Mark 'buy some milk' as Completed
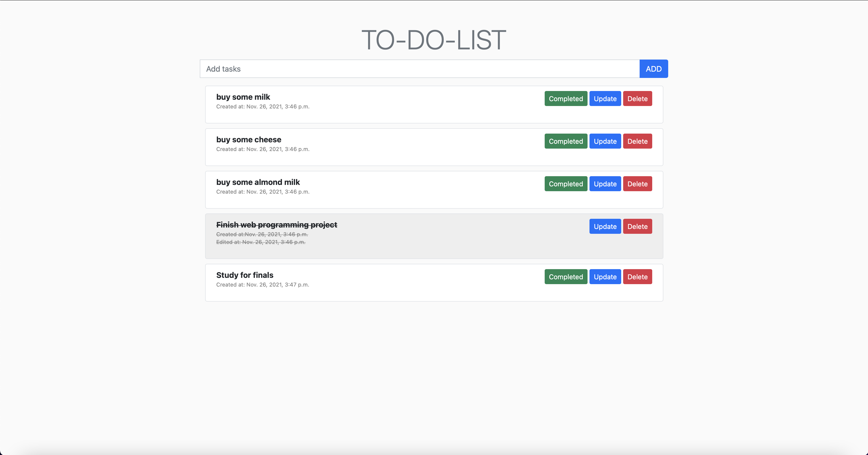Image resolution: width=868 pixels, height=455 pixels. 566,98
